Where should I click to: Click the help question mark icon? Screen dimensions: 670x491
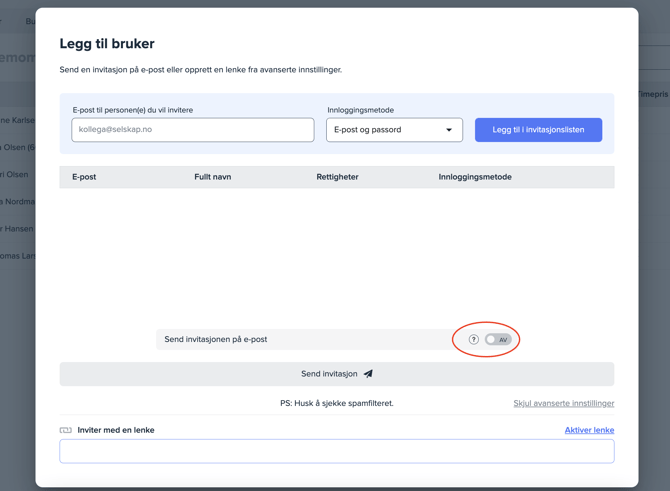[474, 340]
